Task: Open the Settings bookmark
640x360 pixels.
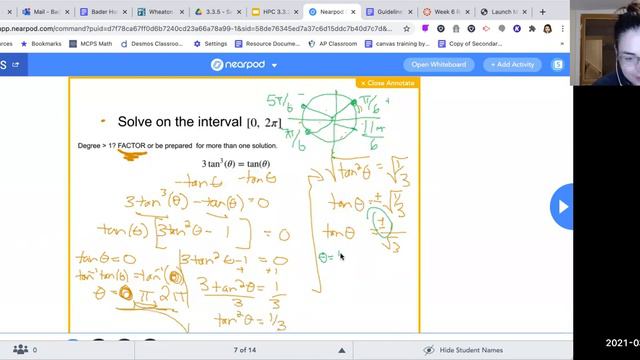Action: [x=211, y=44]
